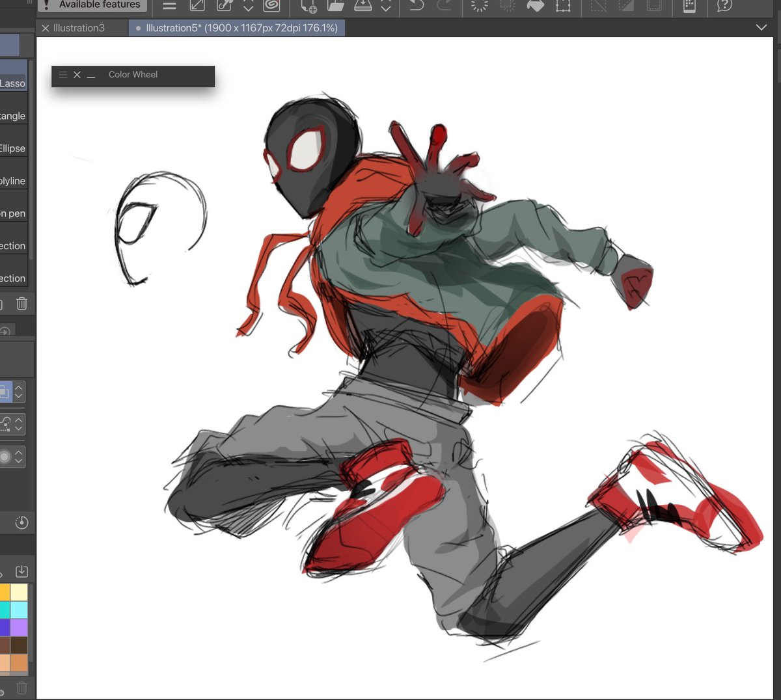
Task: Open the Color Wheel panel menu icon
Action: tap(63, 75)
